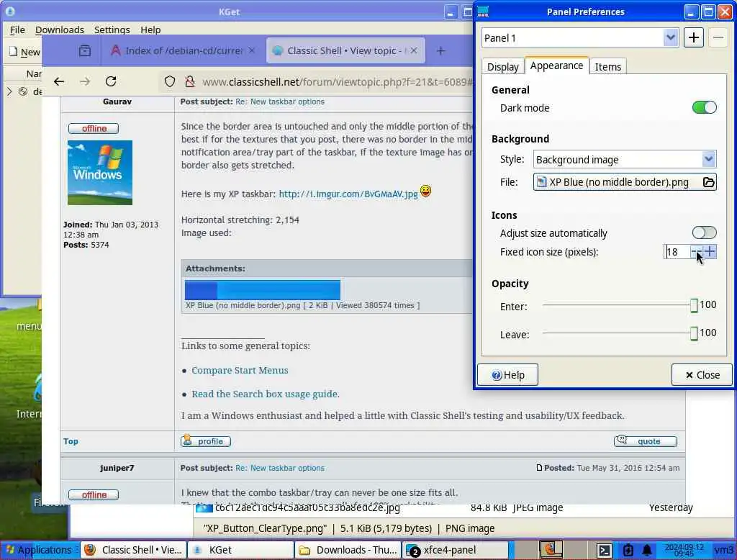Viewport: 737px width, 560px height.
Task: Switch to the KGet taskbar button
Action: click(x=240, y=550)
